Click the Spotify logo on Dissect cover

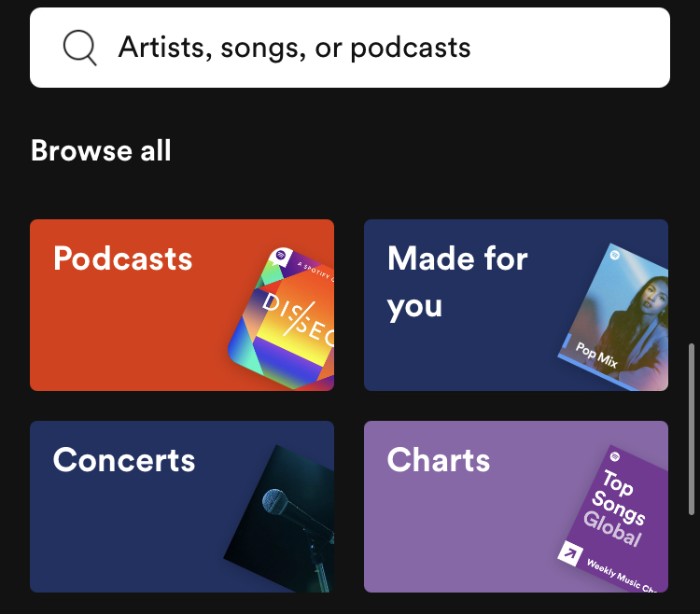[x=281, y=256]
